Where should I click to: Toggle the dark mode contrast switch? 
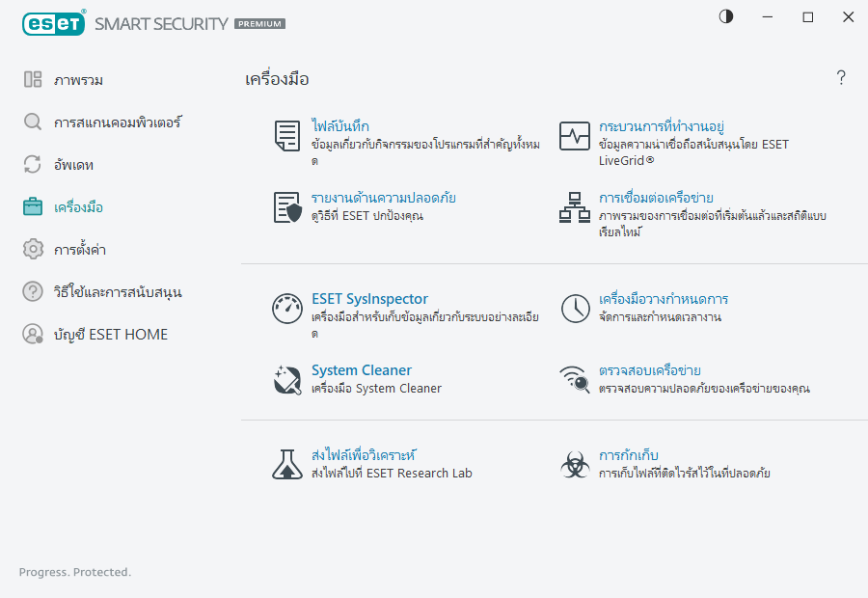point(725,16)
